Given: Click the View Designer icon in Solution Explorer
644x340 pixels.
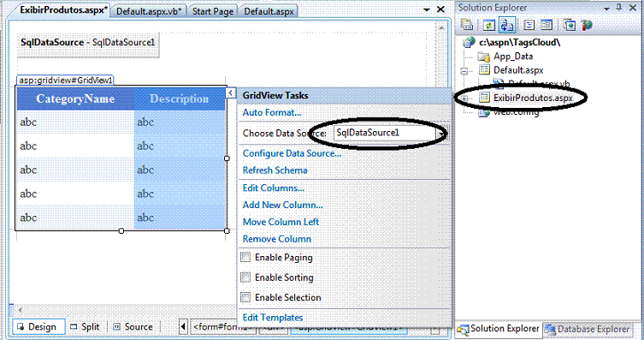Looking at the screenshot, I should coord(547,25).
